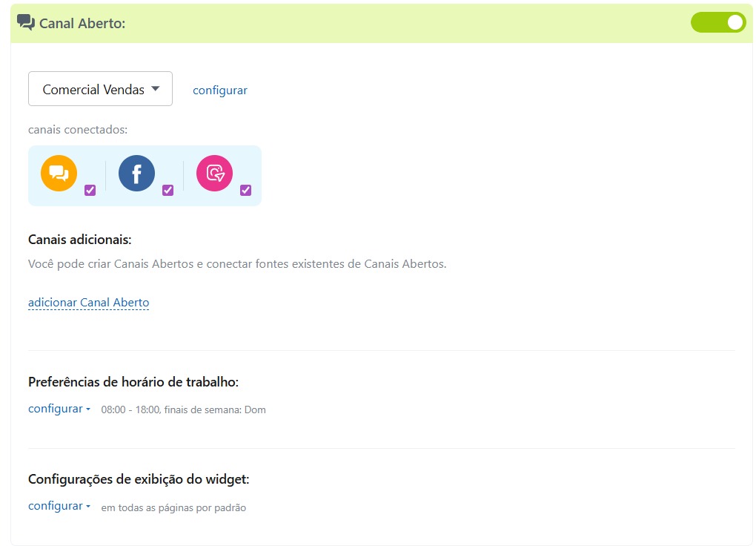Click the Preferências de horário de trabalho heading
756x546 pixels.
(133, 382)
